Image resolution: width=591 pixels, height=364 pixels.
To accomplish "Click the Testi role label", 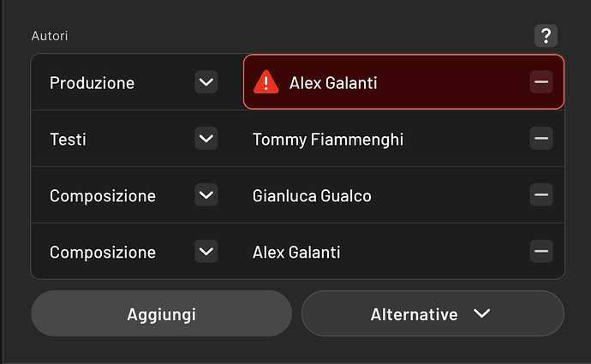I will pyautogui.click(x=67, y=139).
